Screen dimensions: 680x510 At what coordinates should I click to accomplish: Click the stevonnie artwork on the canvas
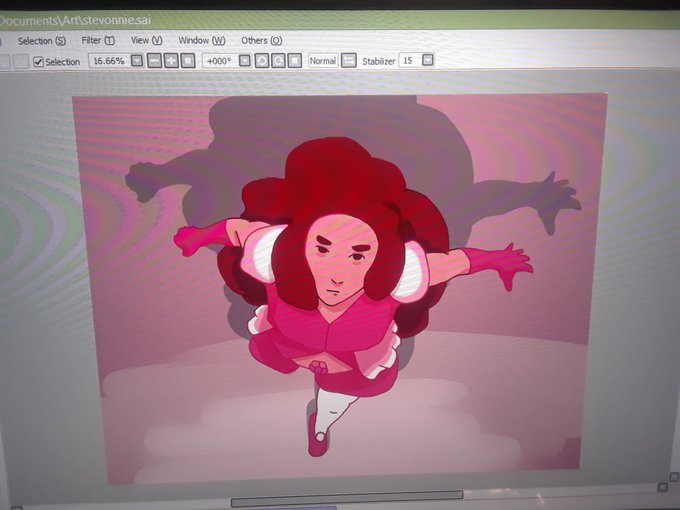coord(338,286)
